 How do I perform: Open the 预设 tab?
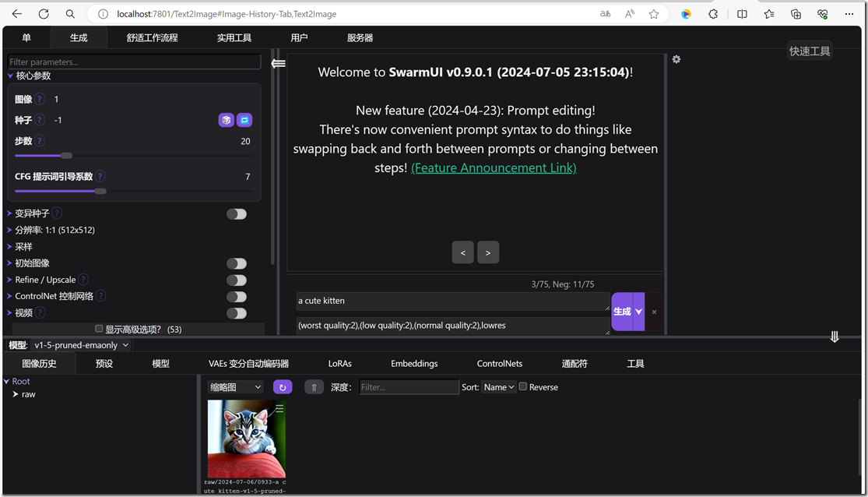click(104, 364)
